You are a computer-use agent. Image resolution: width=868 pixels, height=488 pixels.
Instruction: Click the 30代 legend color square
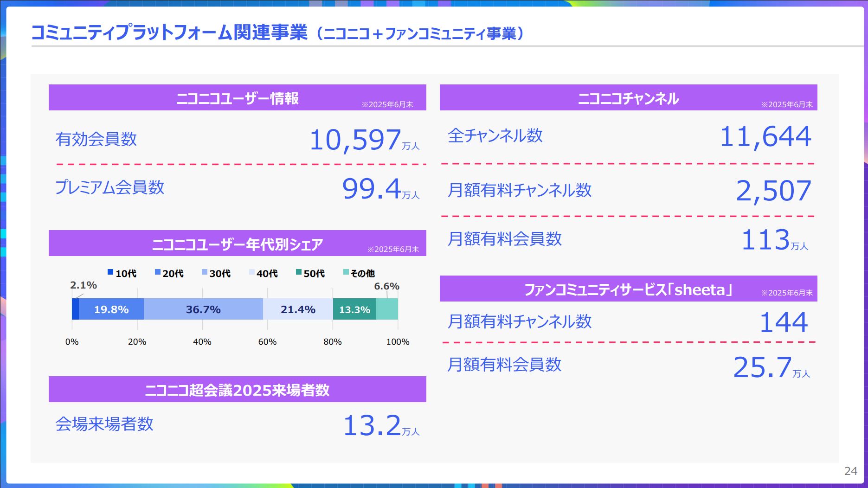pos(205,272)
